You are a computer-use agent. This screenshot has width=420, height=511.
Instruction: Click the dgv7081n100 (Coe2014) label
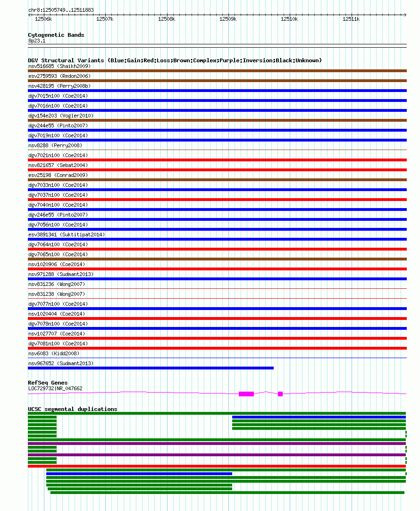(x=58, y=343)
